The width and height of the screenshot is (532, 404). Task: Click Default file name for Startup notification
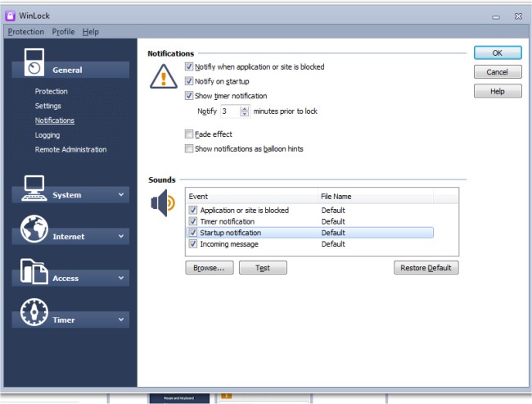[333, 233]
